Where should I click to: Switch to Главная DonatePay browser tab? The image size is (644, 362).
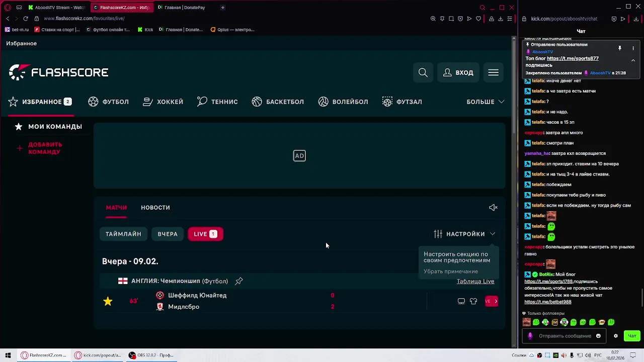click(182, 8)
